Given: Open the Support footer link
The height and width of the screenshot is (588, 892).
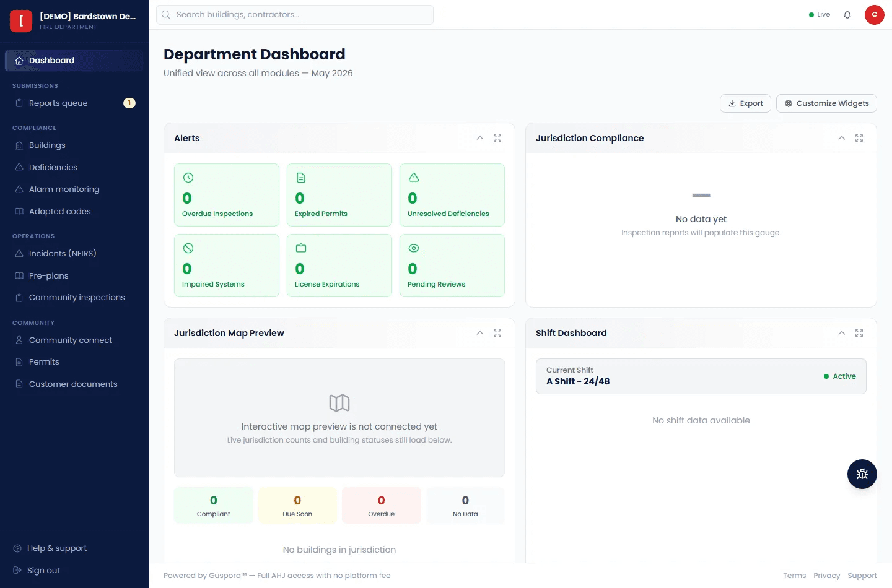Looking at the screenshot, I should (x=862, y=576).
